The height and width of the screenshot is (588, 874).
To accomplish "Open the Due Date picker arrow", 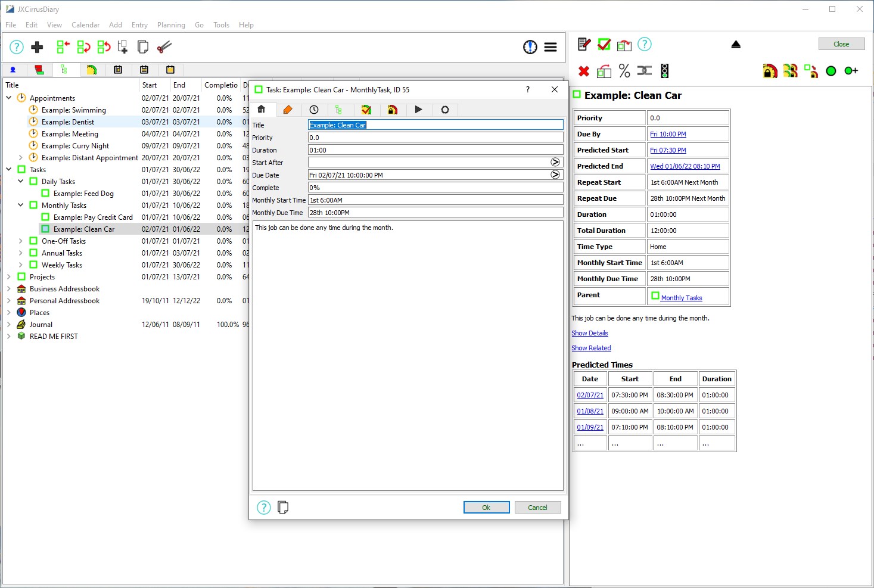I will pos(555,175).
